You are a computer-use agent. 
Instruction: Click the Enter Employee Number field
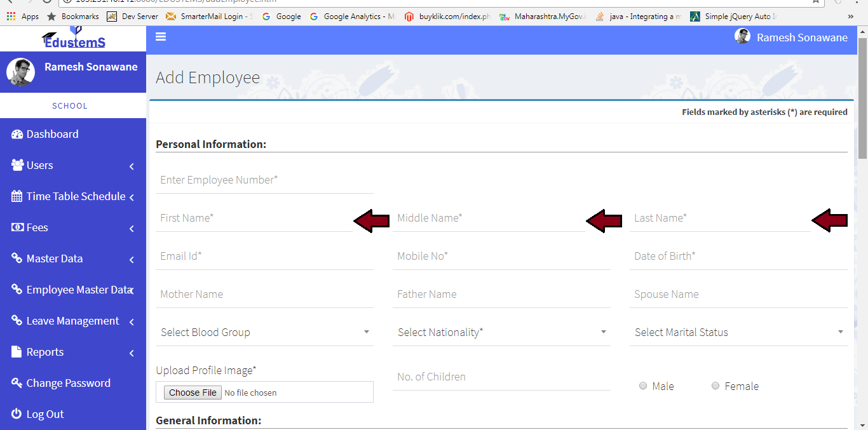pos(264,180)
